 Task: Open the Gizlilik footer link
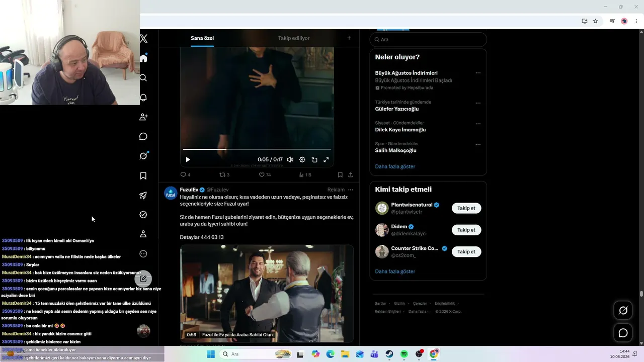[x=399, y=304]
